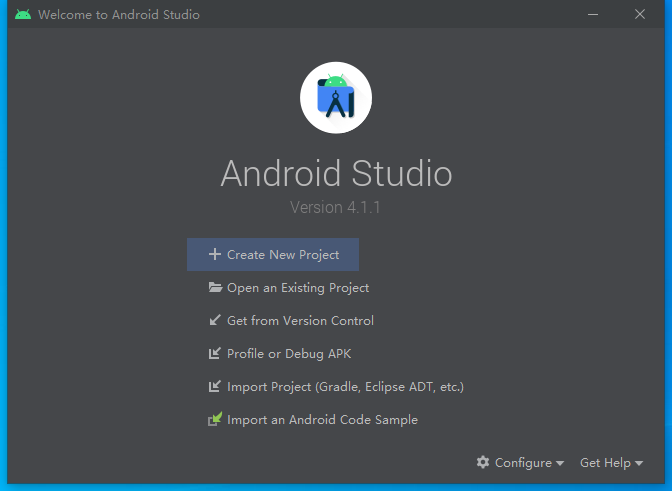Minimize the Welcome window
The image size is (672, 491).
[x=593, y=15]
